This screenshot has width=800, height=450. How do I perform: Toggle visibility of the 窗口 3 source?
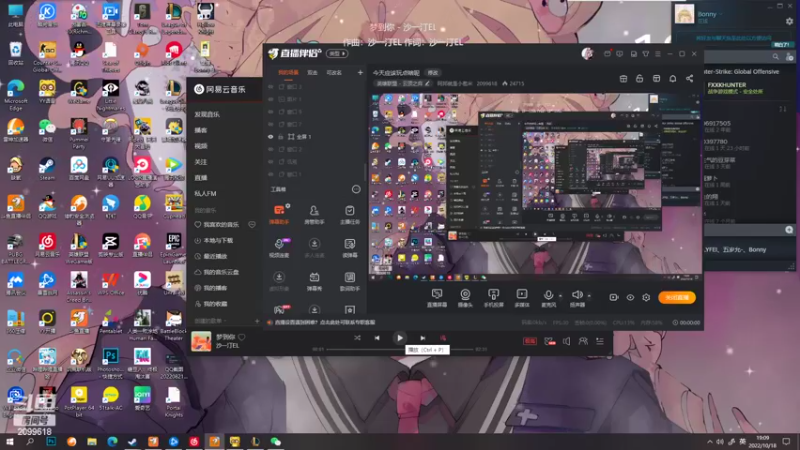pos(271,87)
